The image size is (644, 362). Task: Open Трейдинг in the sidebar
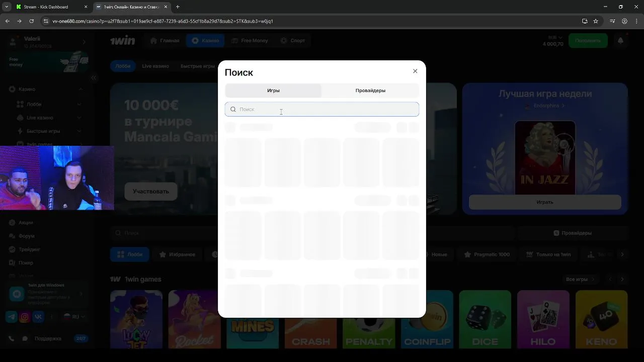(x=29, y=249)
